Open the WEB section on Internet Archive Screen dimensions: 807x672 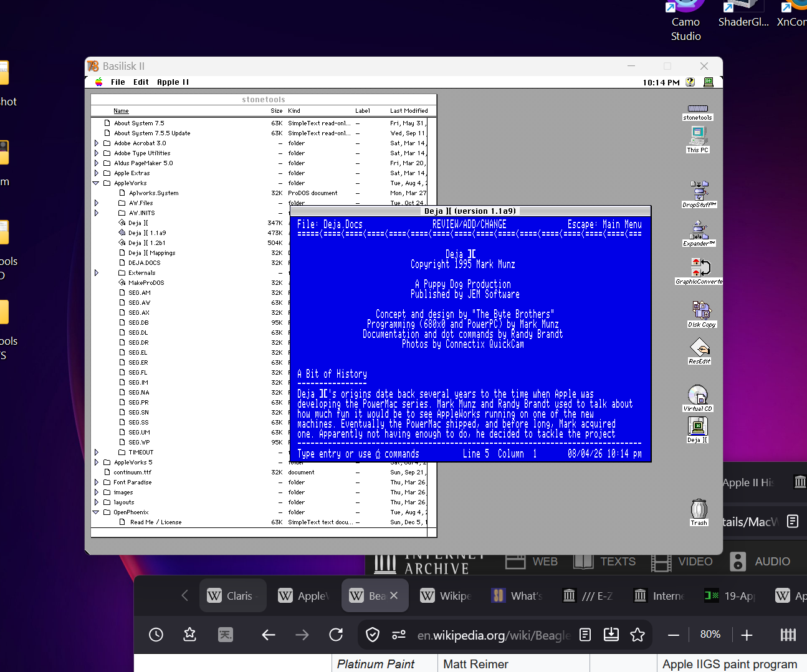coord(532,561)
